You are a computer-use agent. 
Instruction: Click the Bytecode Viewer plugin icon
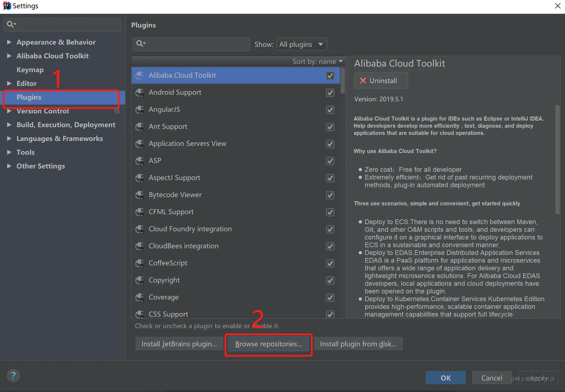point(140,195)
